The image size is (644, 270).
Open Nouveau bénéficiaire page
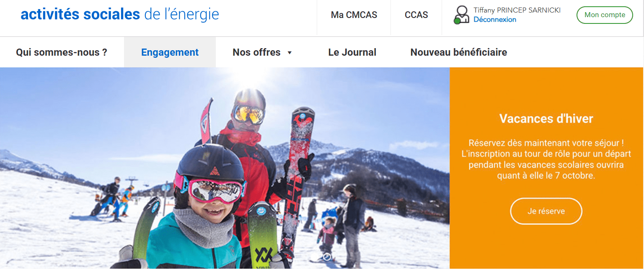point(458,52)
